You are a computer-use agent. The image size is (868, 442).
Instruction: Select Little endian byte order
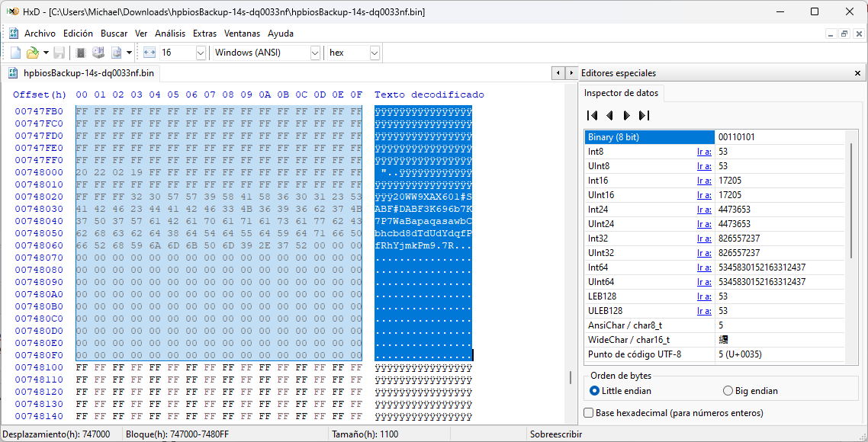click(596, 391)
